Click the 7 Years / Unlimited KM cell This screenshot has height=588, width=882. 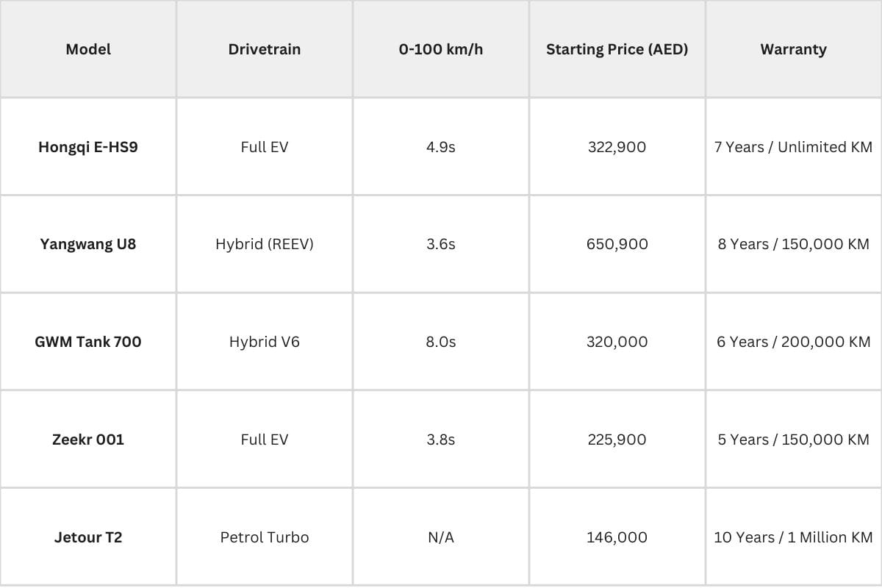(x=793, y=147)
